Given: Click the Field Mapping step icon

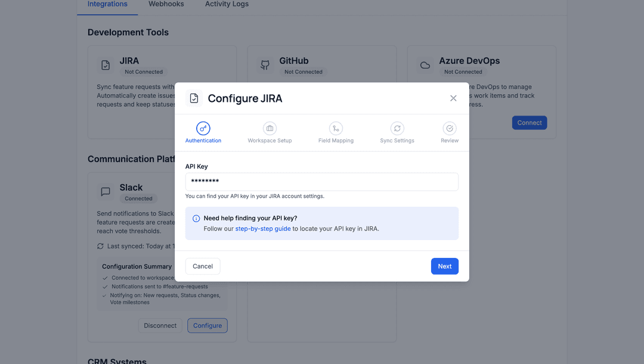Looking at the screenshot, I should coord(336,128).
